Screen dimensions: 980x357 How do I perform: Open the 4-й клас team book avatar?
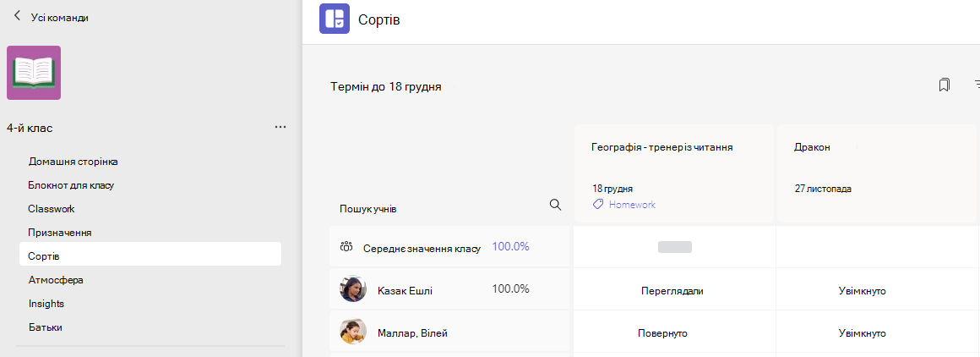click(34, 73)
